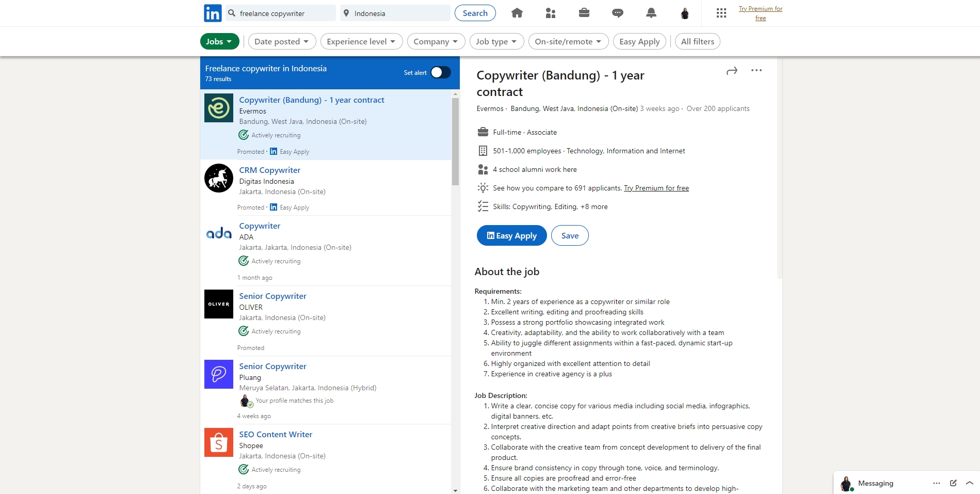This screenshot has width=980, height=494.
Task: Click the job list scroll up arrow
Action: click(x=455, y=94)
